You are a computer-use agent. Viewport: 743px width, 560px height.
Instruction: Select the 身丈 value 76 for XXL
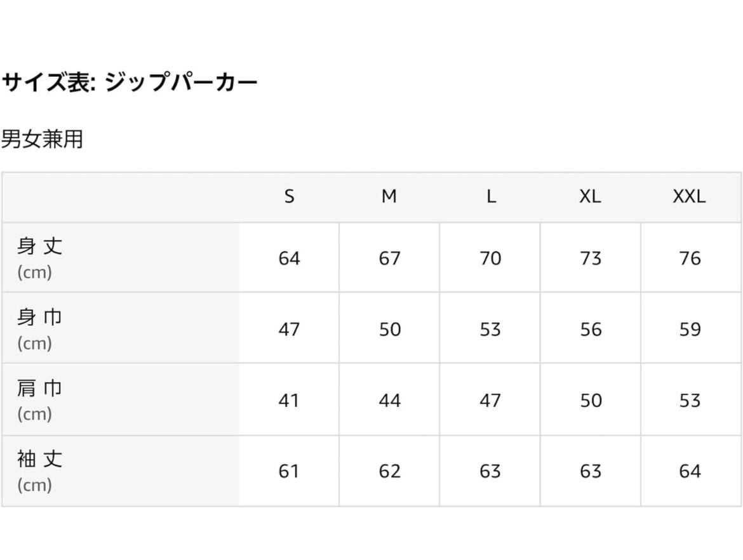(690, 258)
